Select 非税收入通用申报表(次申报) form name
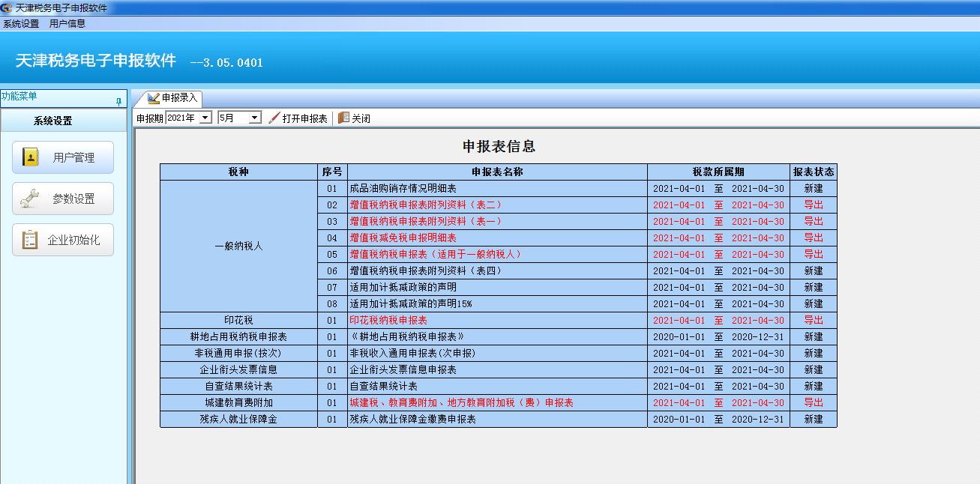980x484 pixels. [412, 354]
